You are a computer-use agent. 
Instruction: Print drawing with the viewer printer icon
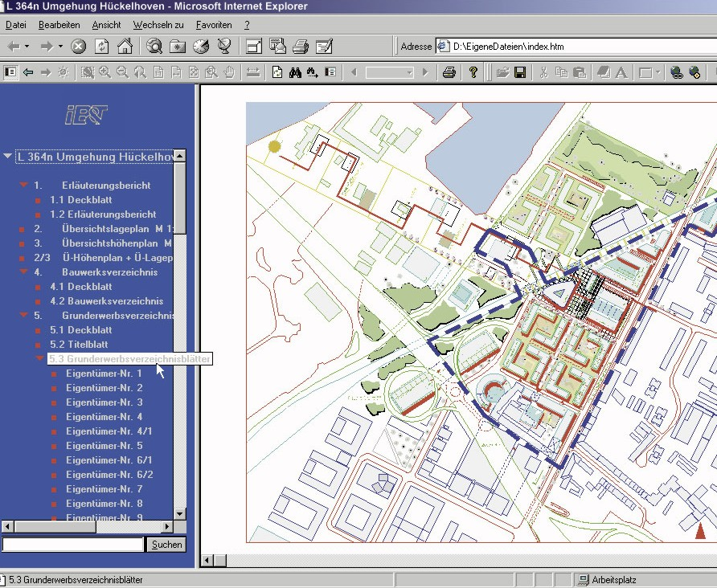point(449,72)
